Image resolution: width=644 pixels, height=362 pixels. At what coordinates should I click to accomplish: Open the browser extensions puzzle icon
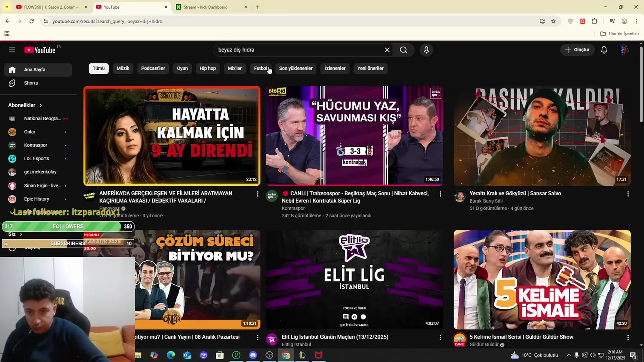click(x=595, y=21)
